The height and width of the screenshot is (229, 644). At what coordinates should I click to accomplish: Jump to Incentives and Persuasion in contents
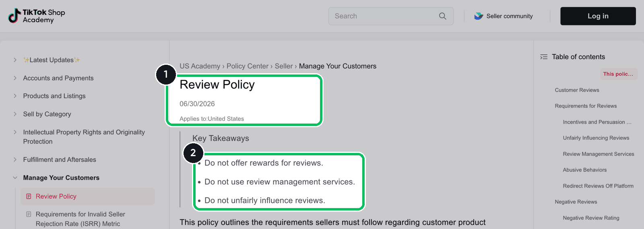(597, 122)
